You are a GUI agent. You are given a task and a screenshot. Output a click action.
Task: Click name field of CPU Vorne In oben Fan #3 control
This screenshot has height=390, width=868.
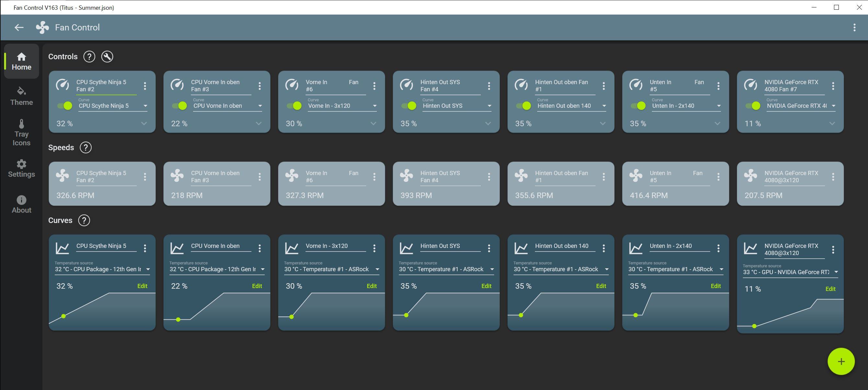tap(221, 86)
